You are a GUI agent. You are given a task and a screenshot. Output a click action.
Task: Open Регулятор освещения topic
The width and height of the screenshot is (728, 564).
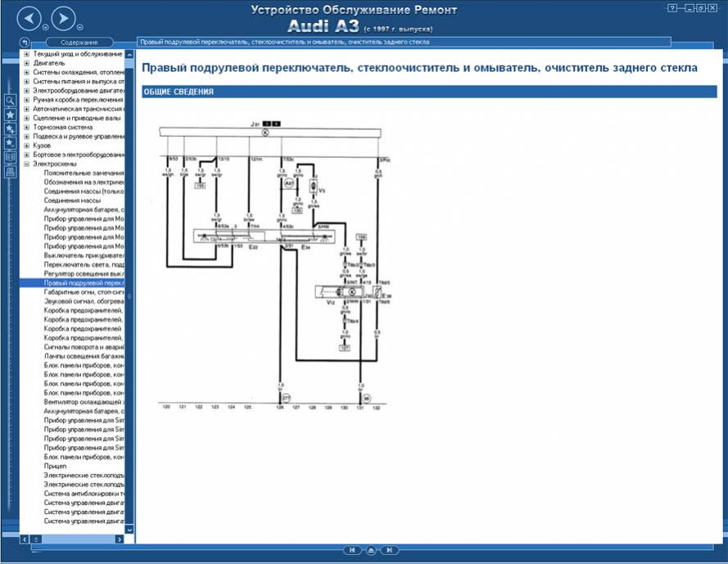(84, 274)
